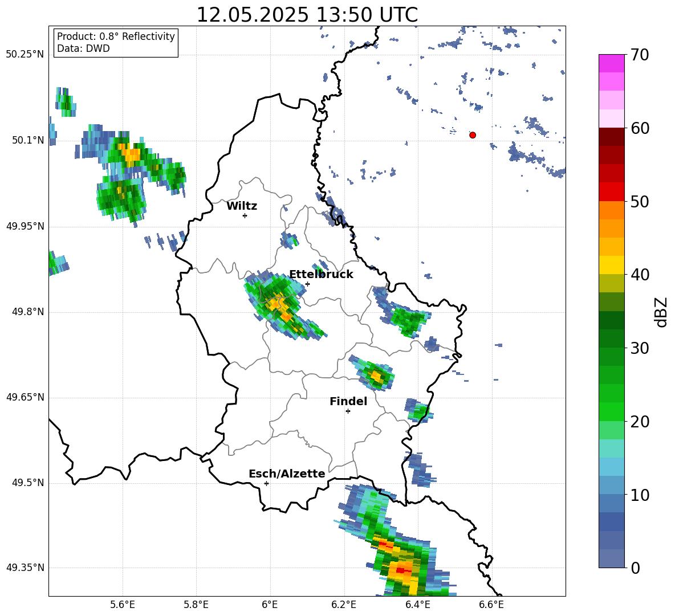Click the 50.25°N latitude label
675x616 pixels.
tap(25, 55)
